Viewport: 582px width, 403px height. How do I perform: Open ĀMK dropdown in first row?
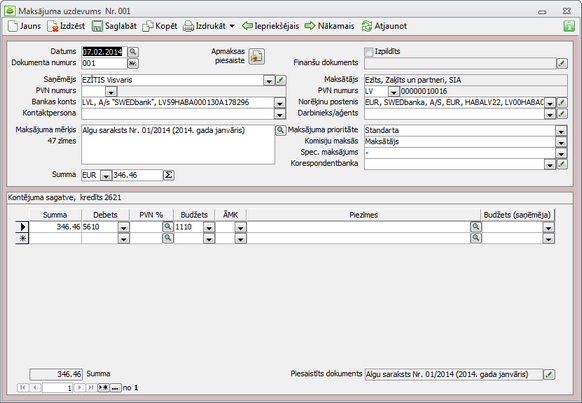pos(241,227)
